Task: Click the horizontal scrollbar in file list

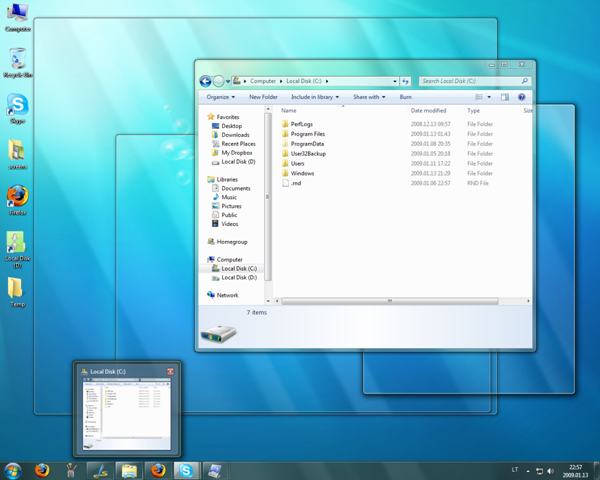Action: 390,301
